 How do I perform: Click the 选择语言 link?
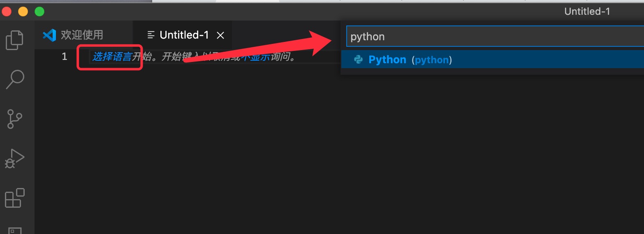[111, 57]
